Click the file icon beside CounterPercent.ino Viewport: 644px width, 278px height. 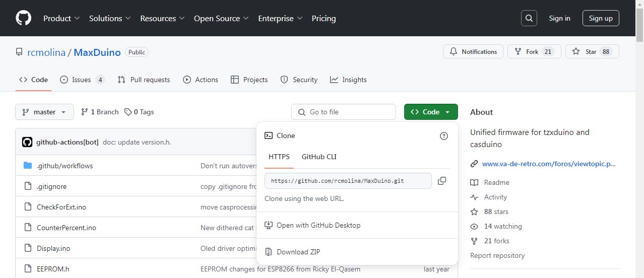pyautogui.click(x=28, y=228)
